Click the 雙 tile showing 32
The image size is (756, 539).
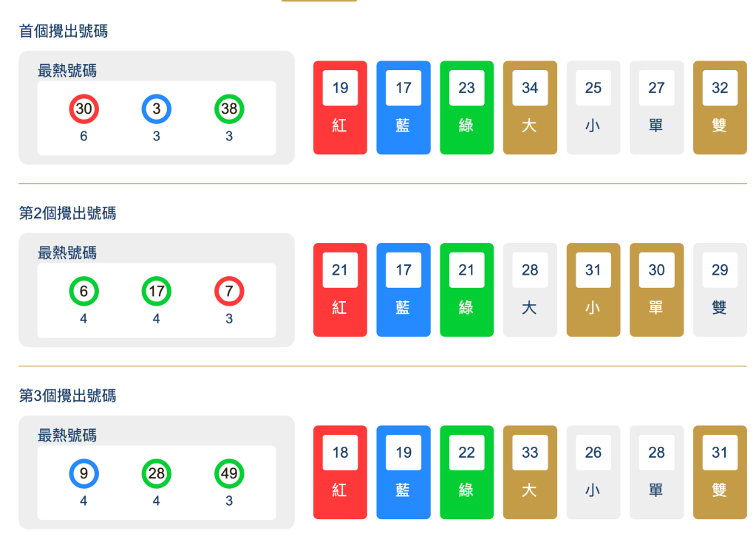pyautogui.click(x=720, y=108)
